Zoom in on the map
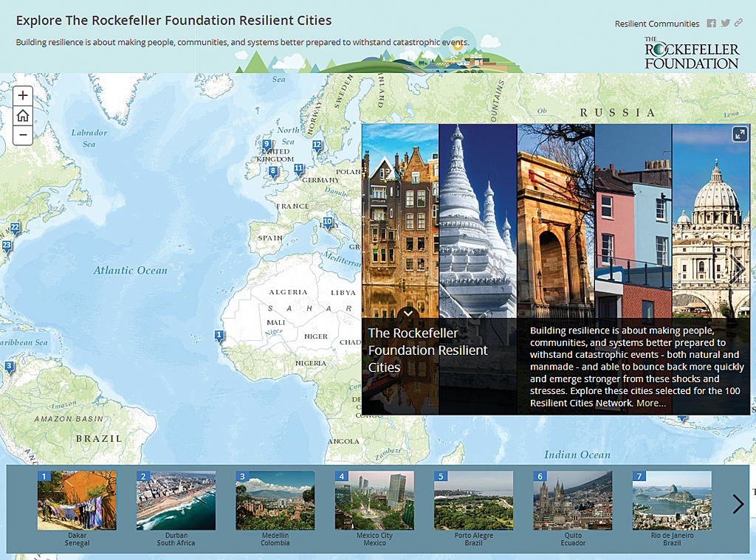This screenshot has height=560, width=756. coord(23,95)
